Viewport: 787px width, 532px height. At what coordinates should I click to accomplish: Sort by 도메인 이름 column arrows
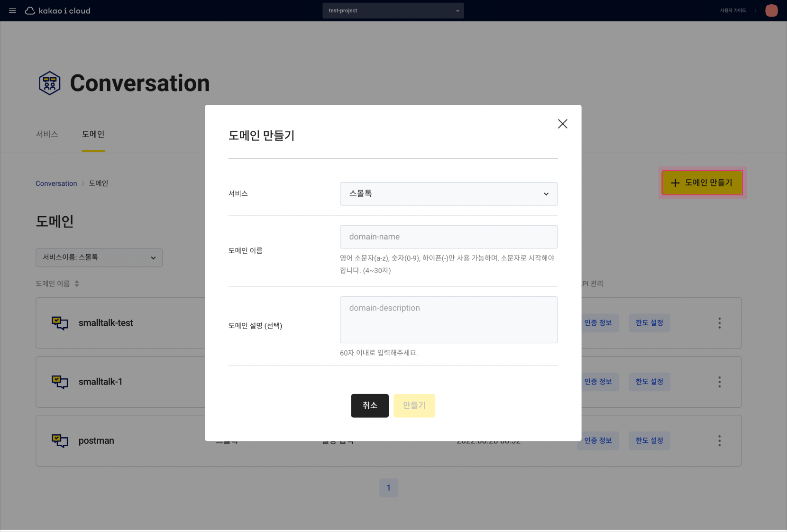[x=77, y=284]
